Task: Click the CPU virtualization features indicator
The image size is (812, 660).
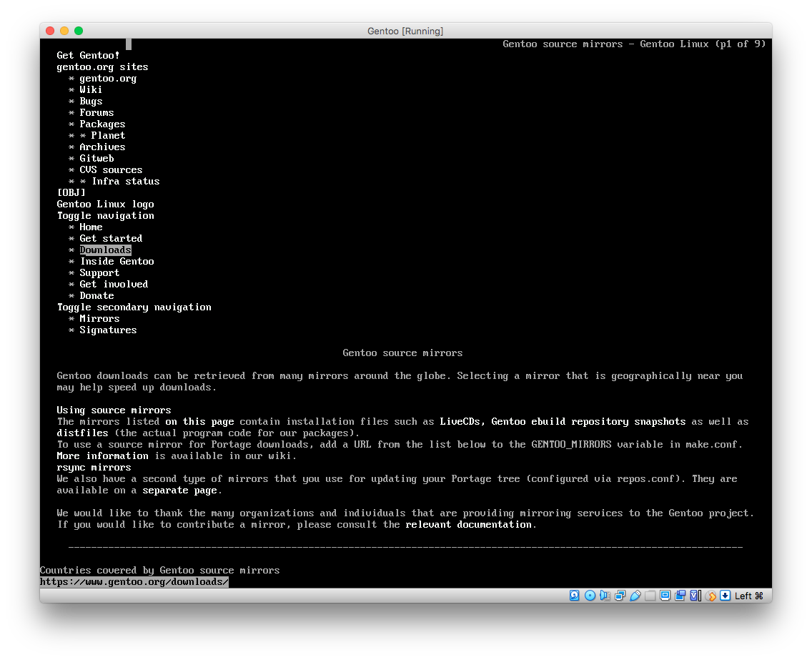Action: coord(695,596)
